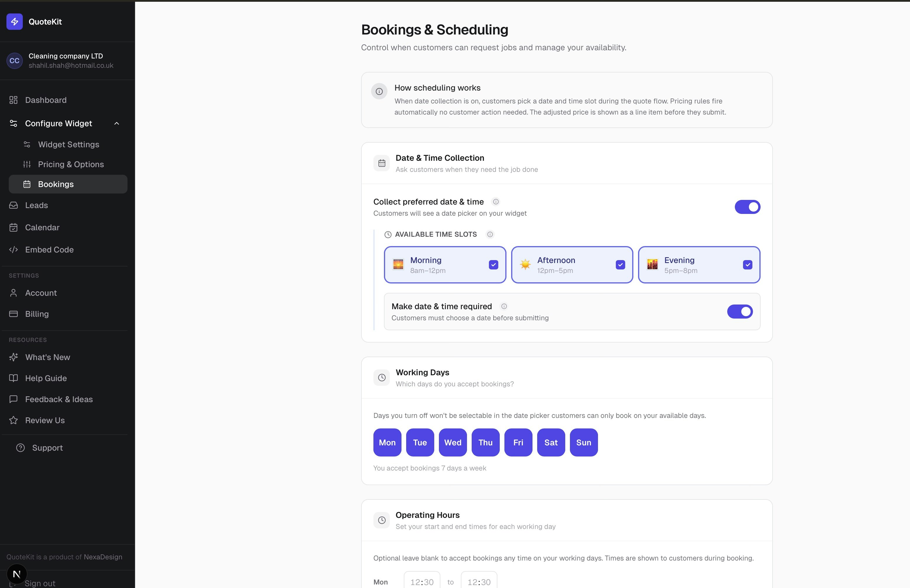Click the Sign out link

40,583
